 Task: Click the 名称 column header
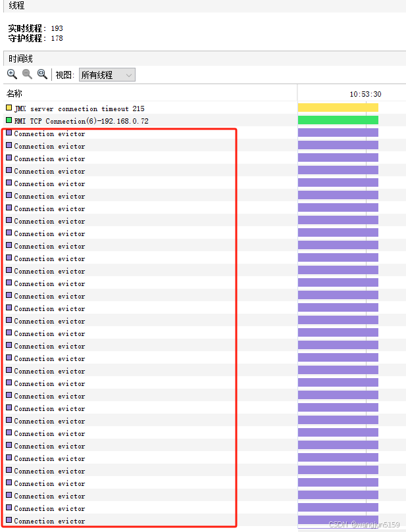[x=14, y=93]
